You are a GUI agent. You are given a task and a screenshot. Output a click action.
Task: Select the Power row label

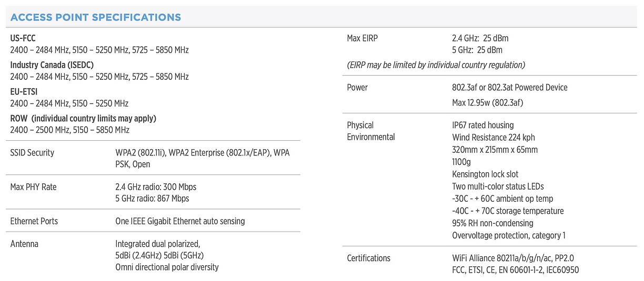click(357, 87)
